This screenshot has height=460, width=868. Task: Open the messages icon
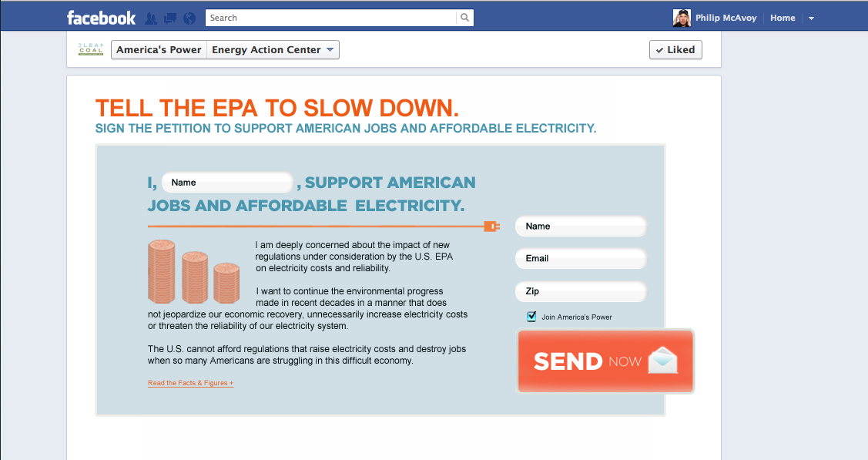[x=170, y=18]
